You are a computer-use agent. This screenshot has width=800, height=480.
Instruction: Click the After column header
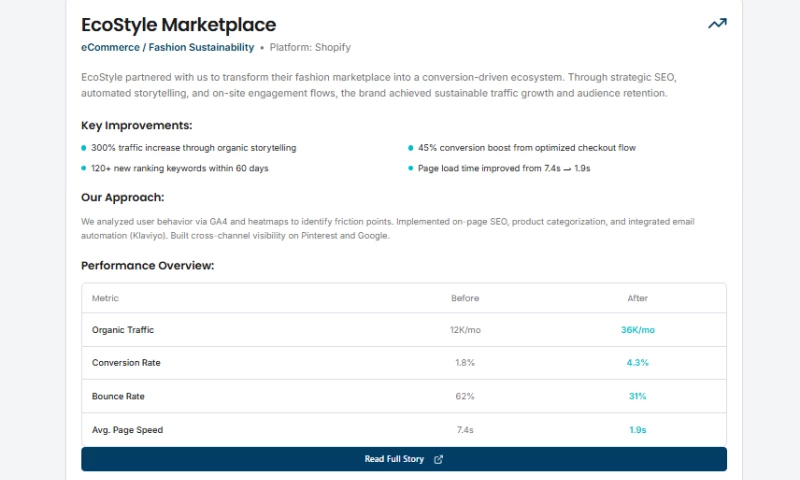tap(637, 298)
